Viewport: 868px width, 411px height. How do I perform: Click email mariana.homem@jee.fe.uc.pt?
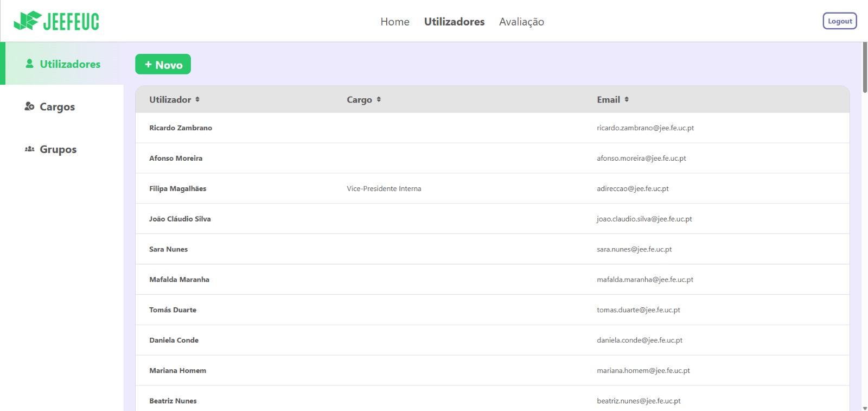click(x=643, y=370)
